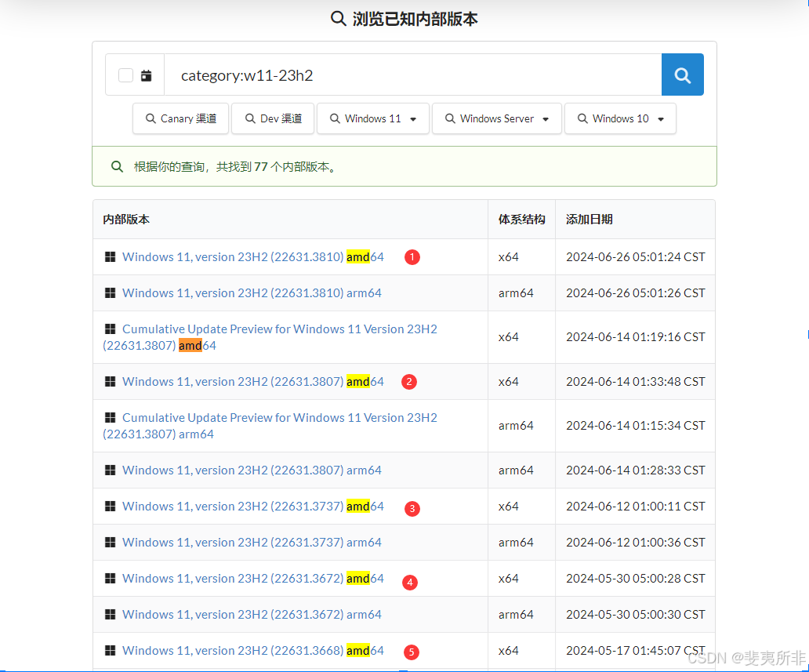
Task: Open Windows 11, version 23H2 (22631.3810) arm64 link
Action: [x=252, y=293]
